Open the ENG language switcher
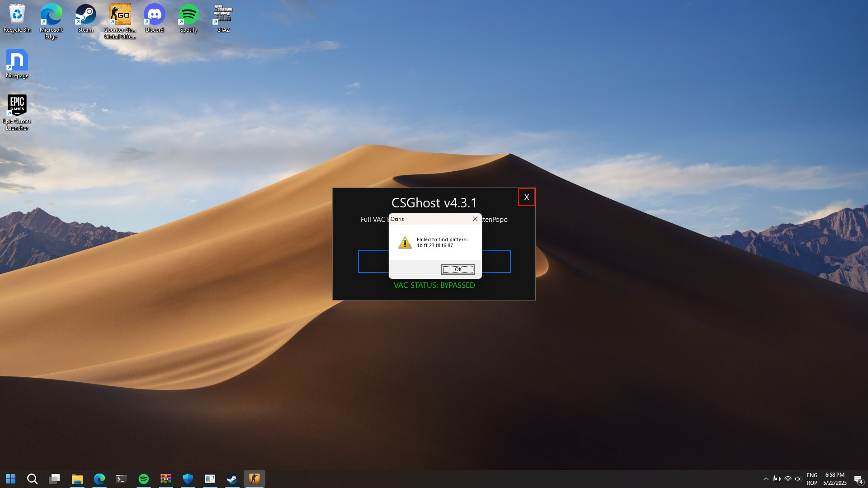Viewport: 868px width, 488px height. [812, 479]
